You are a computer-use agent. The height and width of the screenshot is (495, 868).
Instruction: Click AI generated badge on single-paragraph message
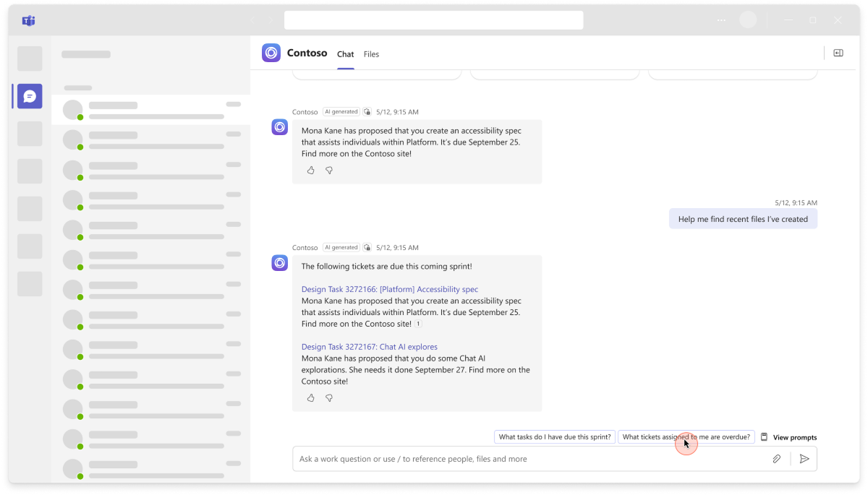pyautogui.click(x=341, y=112)
